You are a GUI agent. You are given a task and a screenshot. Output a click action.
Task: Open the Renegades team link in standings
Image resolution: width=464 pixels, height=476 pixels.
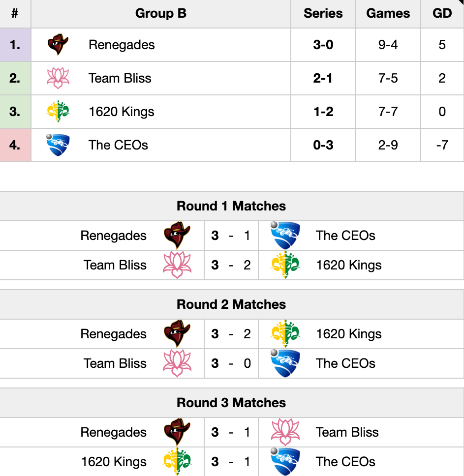(122, 45)
